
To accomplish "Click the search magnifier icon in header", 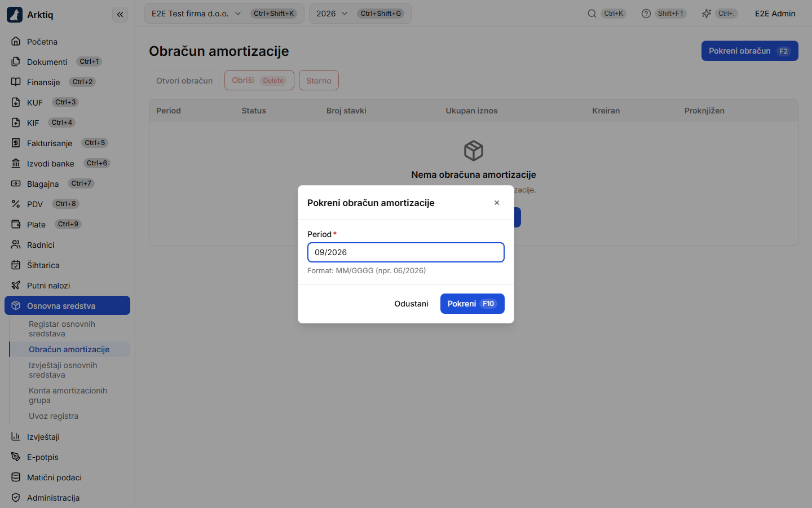I will pos(592,14).
